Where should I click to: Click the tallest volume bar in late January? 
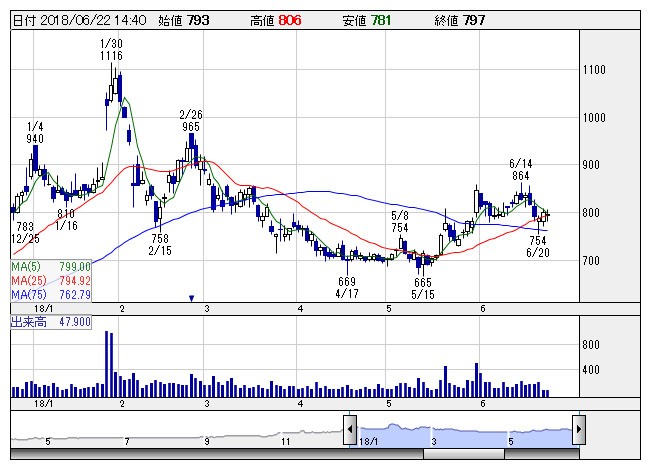pyautogui.click(x=107, y=364)
